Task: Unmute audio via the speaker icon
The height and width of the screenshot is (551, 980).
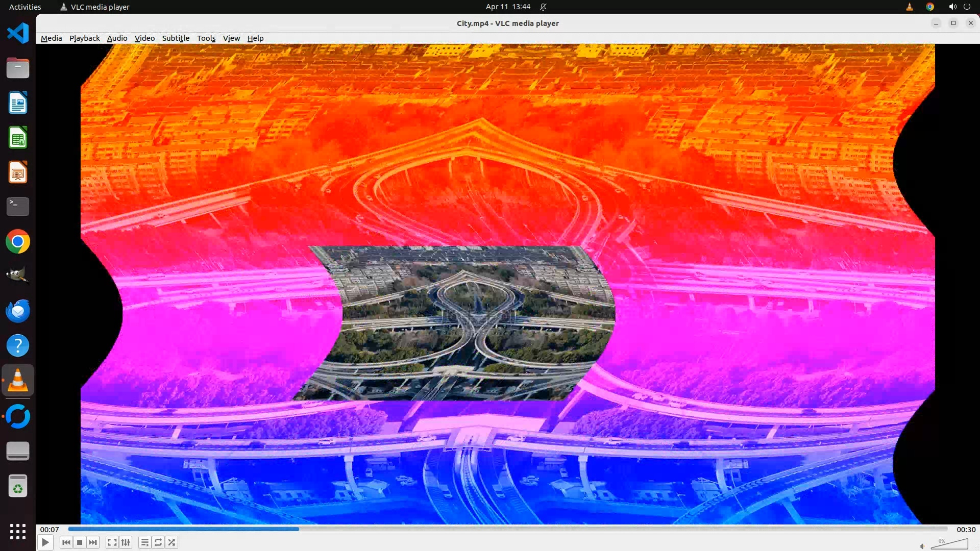Action: click(x=922, y=546)
